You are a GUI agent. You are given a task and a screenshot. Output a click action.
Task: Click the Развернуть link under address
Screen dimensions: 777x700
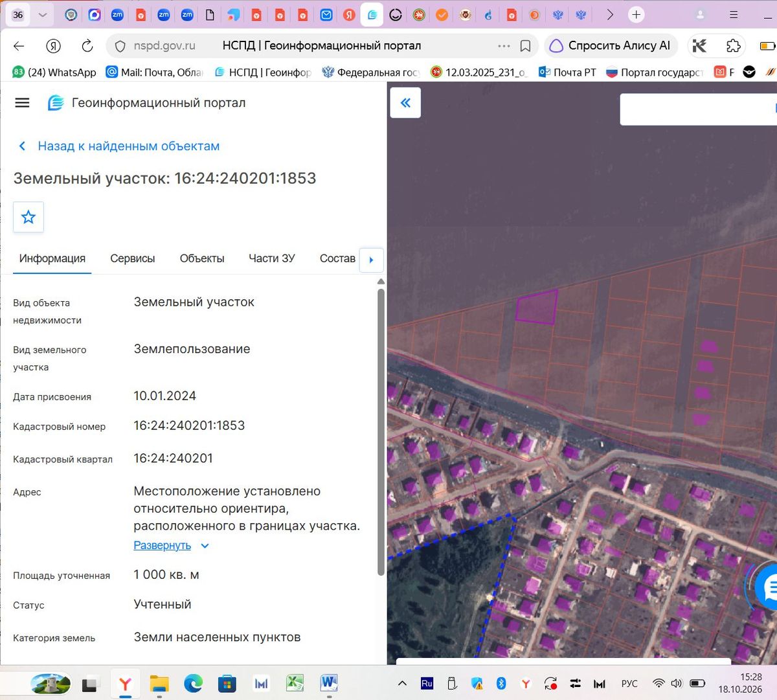(x=162, y=545)
